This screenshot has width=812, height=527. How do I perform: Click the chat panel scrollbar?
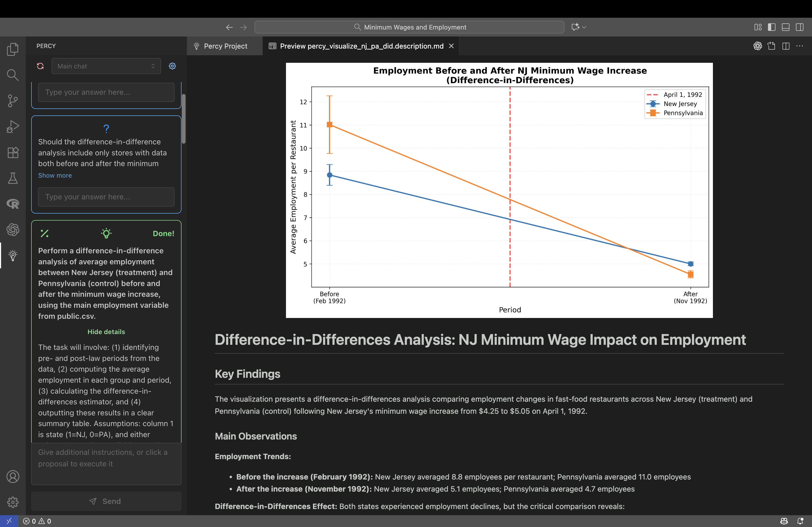(x=184, y=119)
